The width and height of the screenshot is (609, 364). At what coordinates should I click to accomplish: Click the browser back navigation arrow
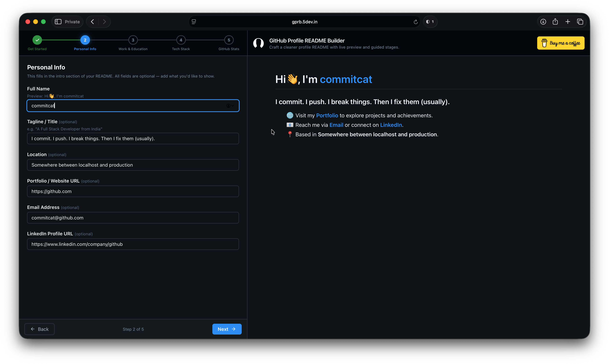[92, 22]
